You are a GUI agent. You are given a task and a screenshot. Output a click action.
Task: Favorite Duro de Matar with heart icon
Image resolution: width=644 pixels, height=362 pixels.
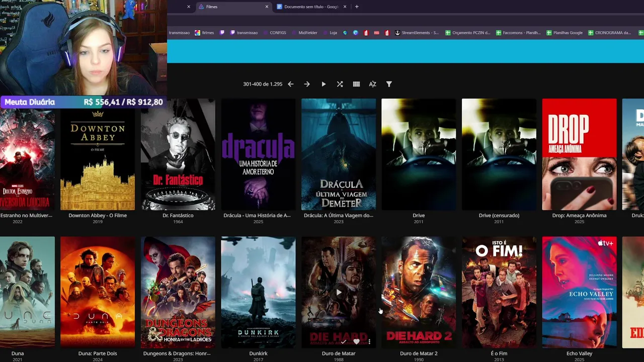point(356,342)
